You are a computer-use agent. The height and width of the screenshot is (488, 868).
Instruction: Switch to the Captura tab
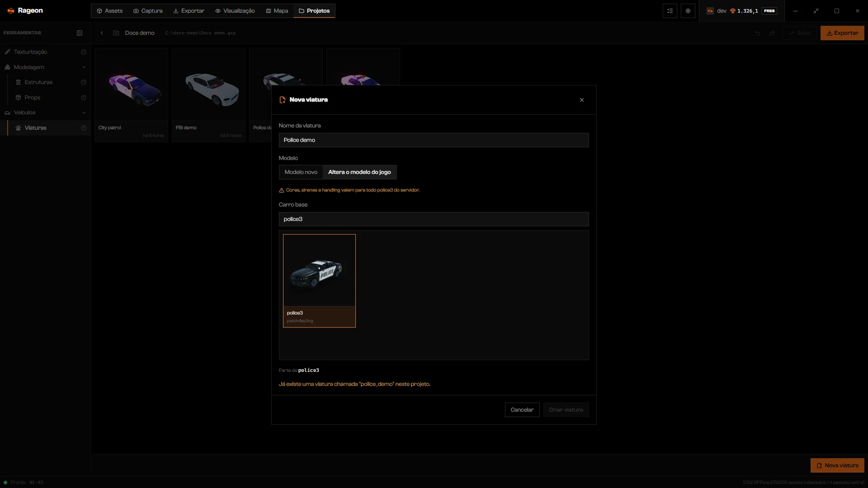click(148, 11)
